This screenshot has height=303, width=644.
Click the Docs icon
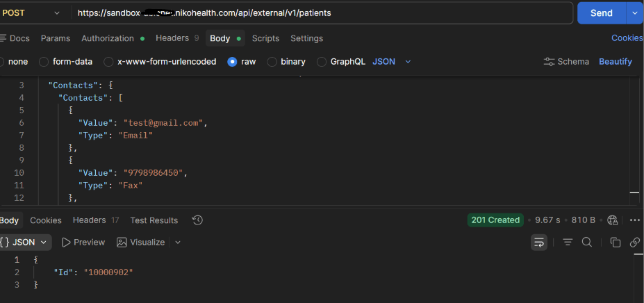(3, 38)
